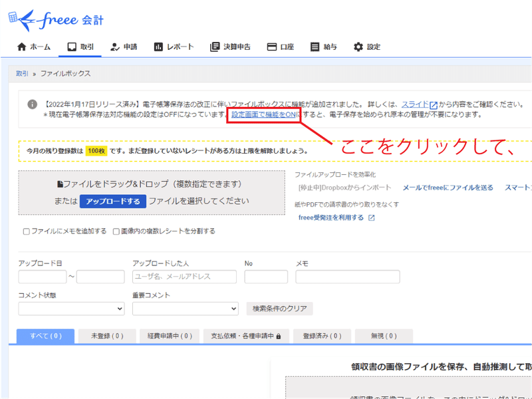Expand the コメント状態 dropdown
Image resolution: width=532 pixels, height=399 pixels.
click(71, 309)
